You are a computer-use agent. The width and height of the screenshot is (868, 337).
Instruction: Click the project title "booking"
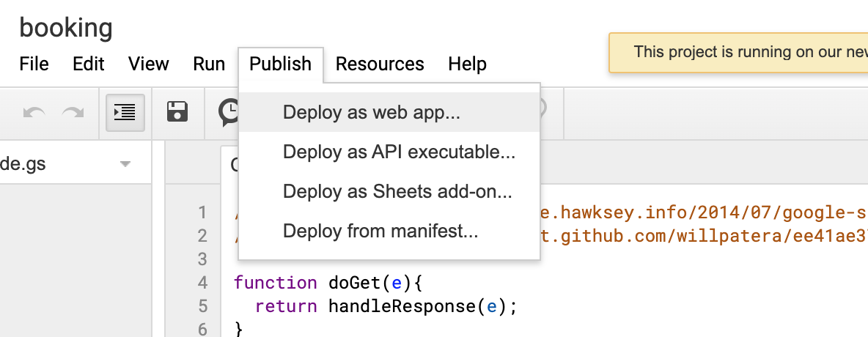tap(66, 28)
